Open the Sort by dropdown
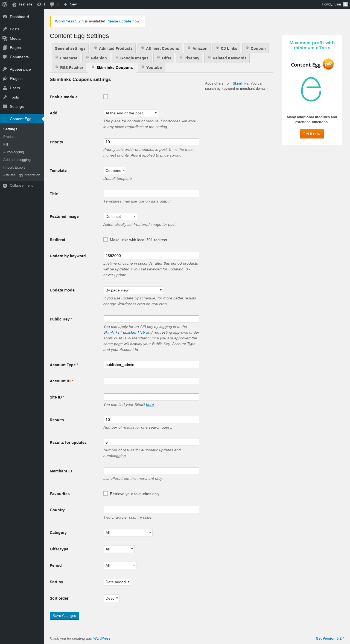 117,582
